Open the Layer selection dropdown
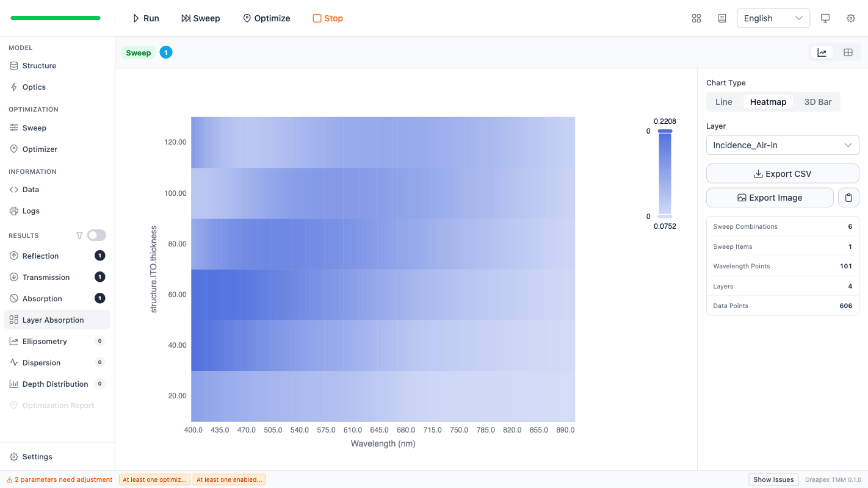Viewport: 868px width, 488px height. coord(782,145)
